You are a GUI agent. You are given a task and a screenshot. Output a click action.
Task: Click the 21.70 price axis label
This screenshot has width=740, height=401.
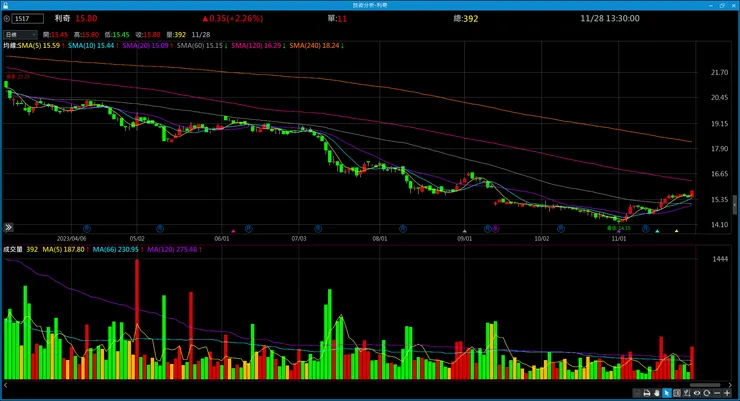pos(719,72)
